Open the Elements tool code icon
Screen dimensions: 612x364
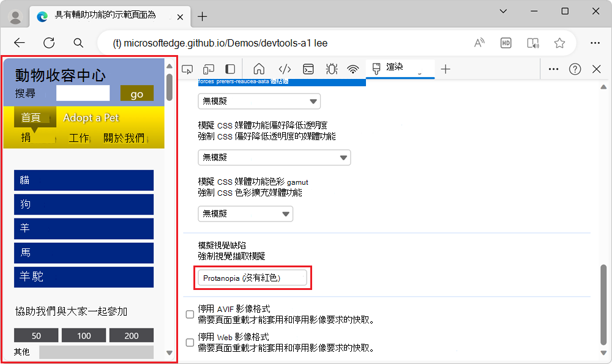[x=285, y=69]
